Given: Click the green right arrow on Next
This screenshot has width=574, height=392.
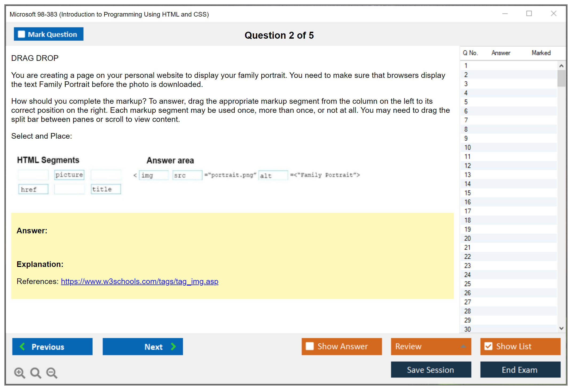Looking at the screenshot, I should [173, 346].
